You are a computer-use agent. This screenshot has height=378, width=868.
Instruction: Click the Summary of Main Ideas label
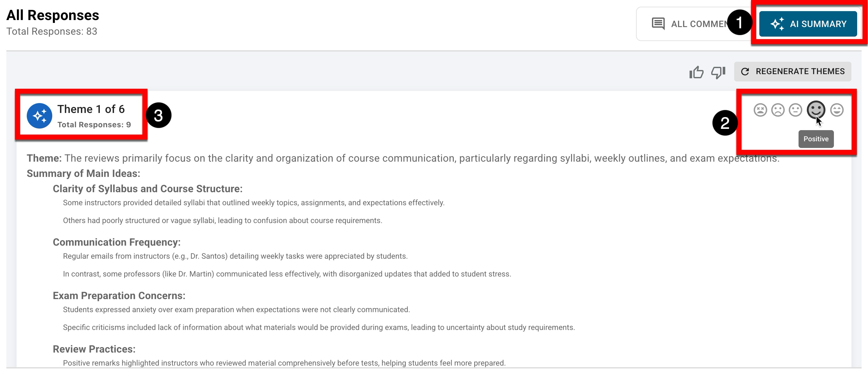tap(83, 173)
